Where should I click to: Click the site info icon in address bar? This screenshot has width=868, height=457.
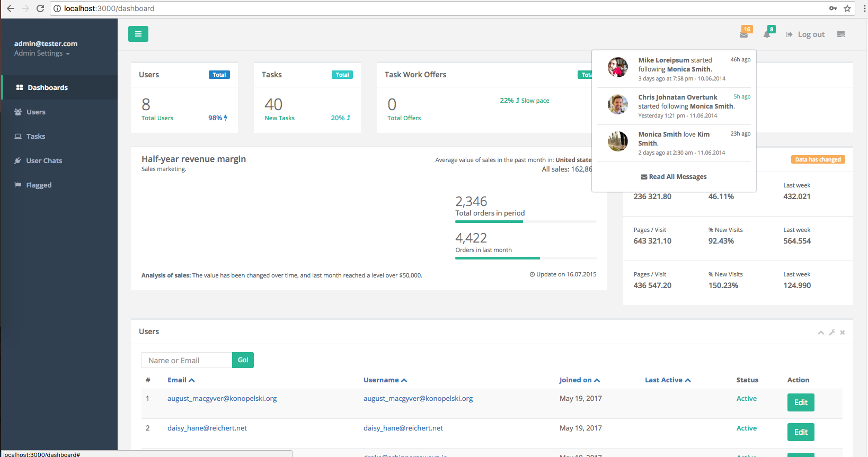(x=57, y=8)
